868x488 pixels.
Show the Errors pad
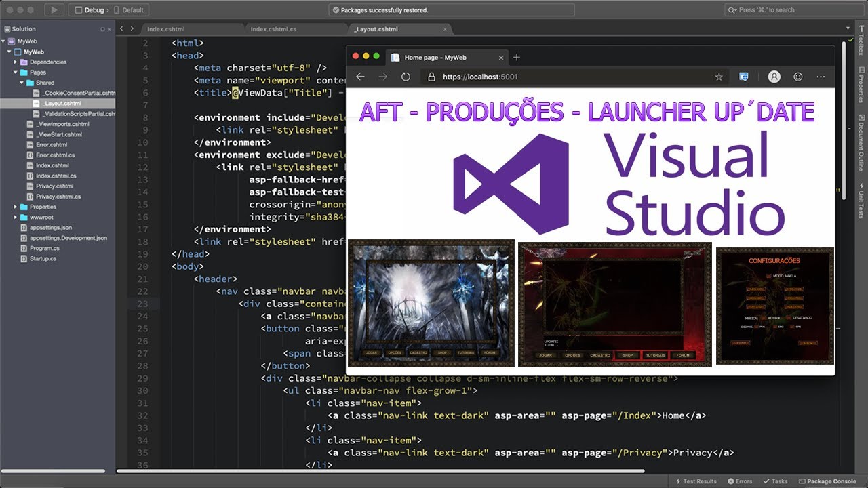click(740, 481)
